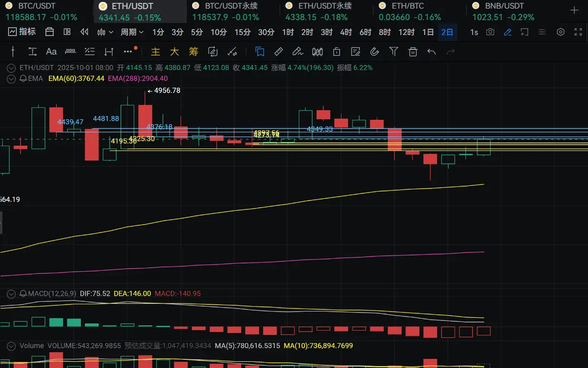Image resolution: width=588 pixels, height=368 pixels.
Task: Collapse the ETH/USDT legend chevron
Action: click(x=11, y=68)
